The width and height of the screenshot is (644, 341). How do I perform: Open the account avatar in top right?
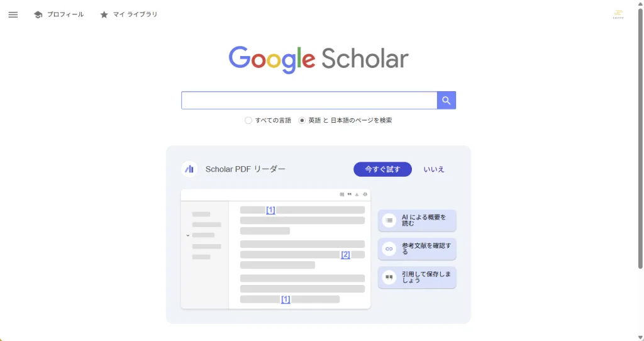(618, 14)
